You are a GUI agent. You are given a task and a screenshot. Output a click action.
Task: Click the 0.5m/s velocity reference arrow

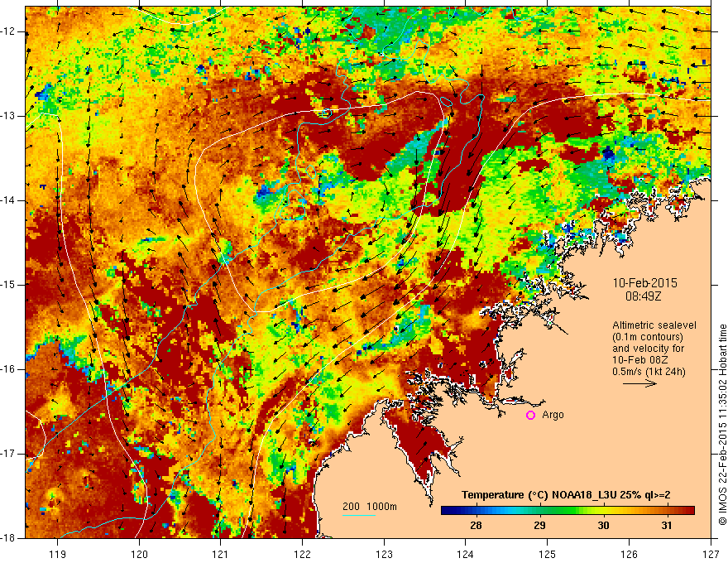pos(639,383)
